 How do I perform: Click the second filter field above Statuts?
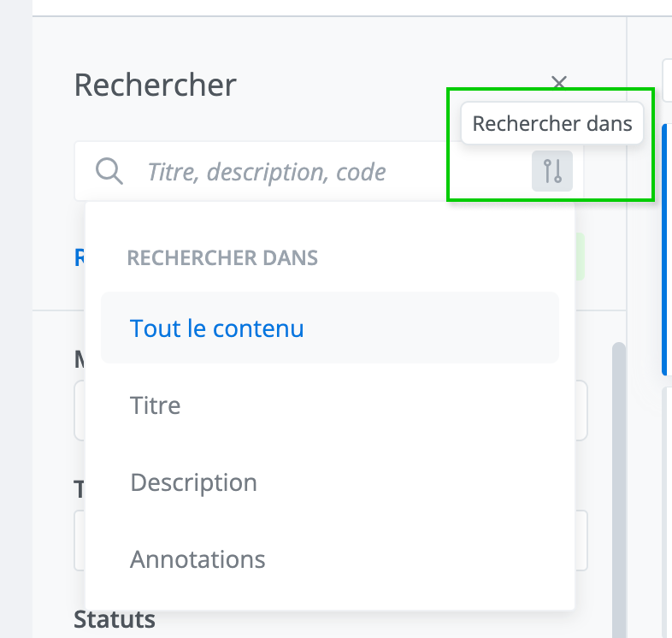[581, 541]
